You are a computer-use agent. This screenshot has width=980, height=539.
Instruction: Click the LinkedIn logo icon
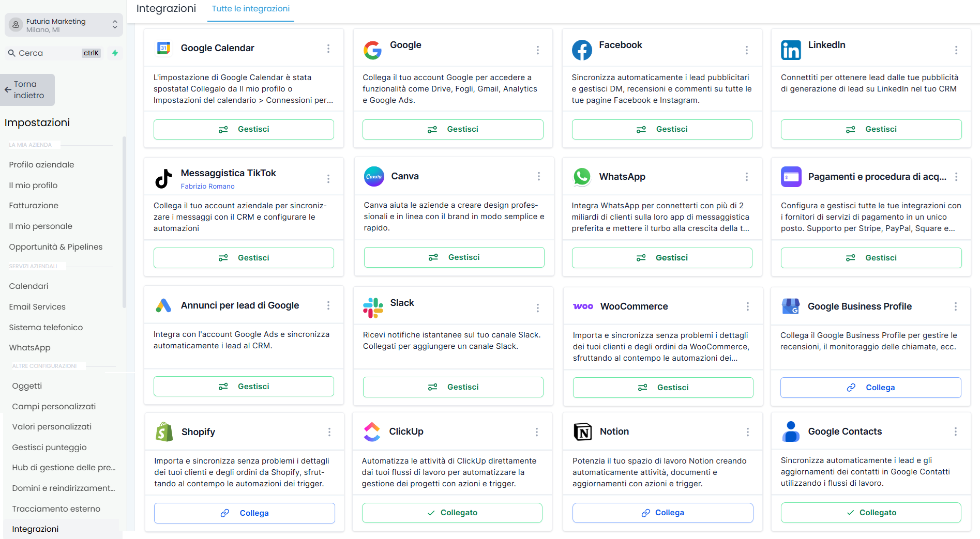tap(791, 50)
